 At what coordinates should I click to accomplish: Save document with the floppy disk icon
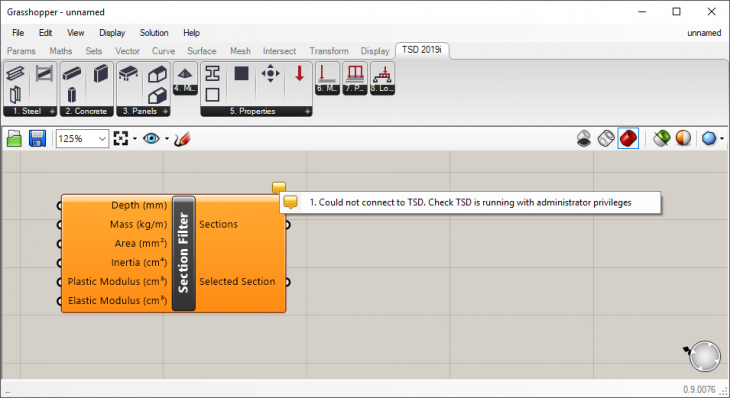[x=37, y=139]
